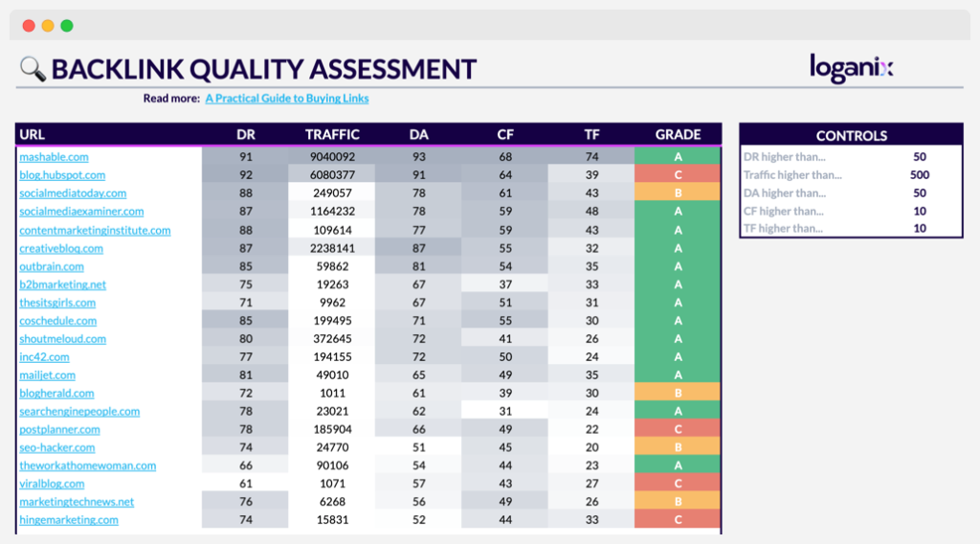Click the GRADE column header
Screen dimensions: 980x544
click(678, 135)
